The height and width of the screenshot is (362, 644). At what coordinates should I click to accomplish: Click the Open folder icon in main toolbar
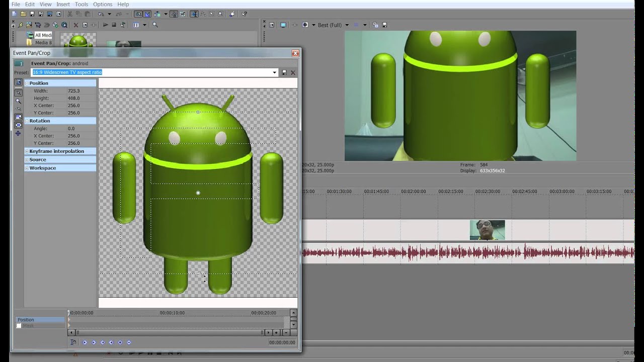23,14
